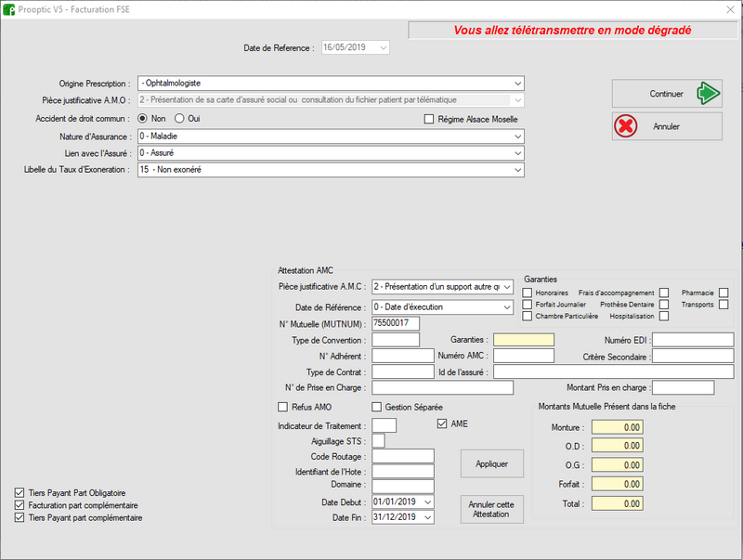Click the Attestation AMC group title
Screen dimensions: 743x560
point(306,270)
